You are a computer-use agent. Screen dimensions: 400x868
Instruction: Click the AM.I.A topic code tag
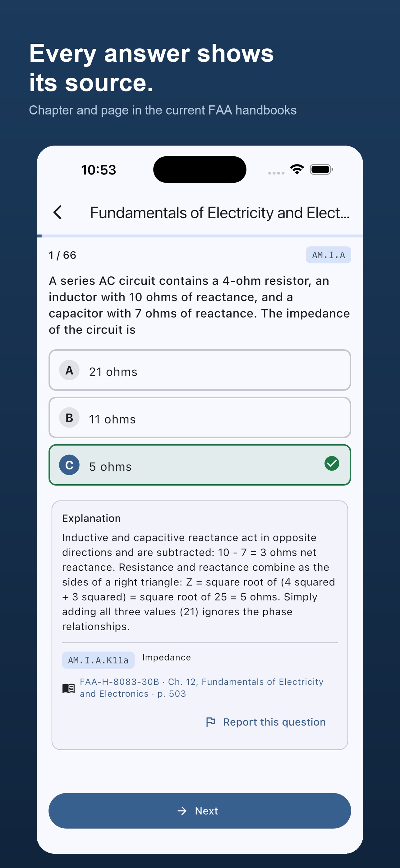coord(328,255)
